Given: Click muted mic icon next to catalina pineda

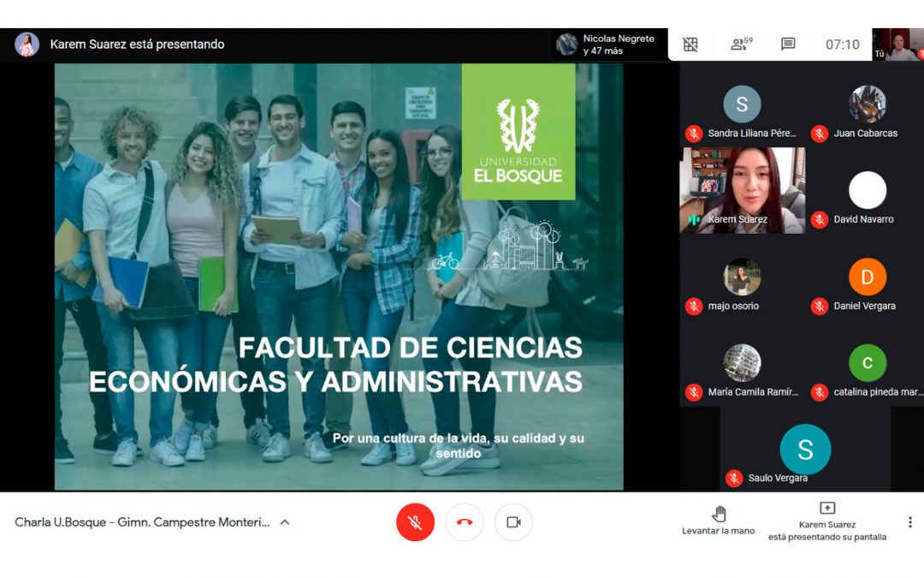Looking at the screenshot, I should pos(819,393).
